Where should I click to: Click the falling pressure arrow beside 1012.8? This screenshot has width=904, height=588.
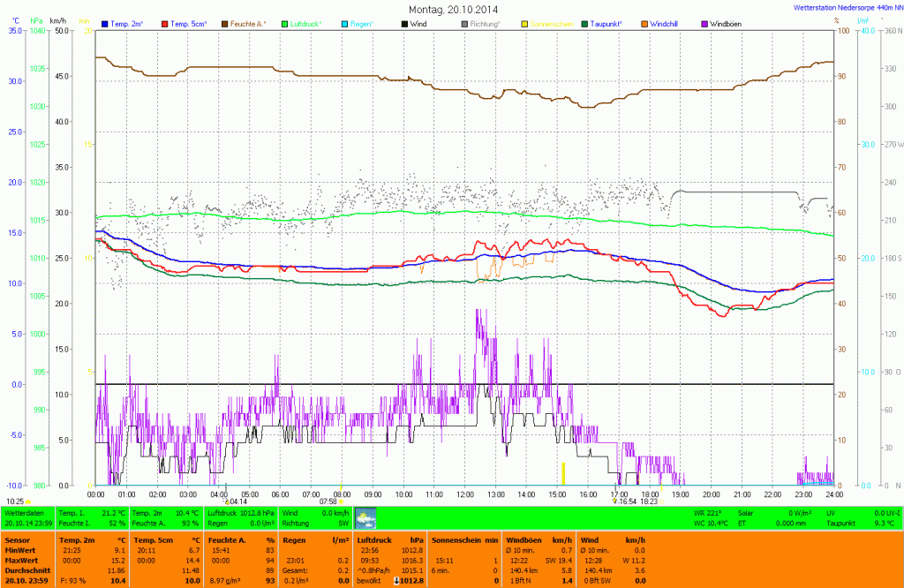pos(396,580)
